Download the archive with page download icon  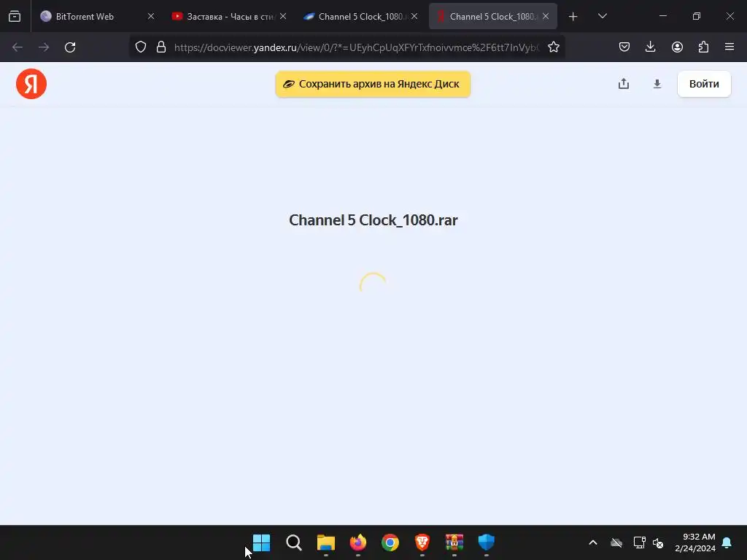(x=657, y=84)
